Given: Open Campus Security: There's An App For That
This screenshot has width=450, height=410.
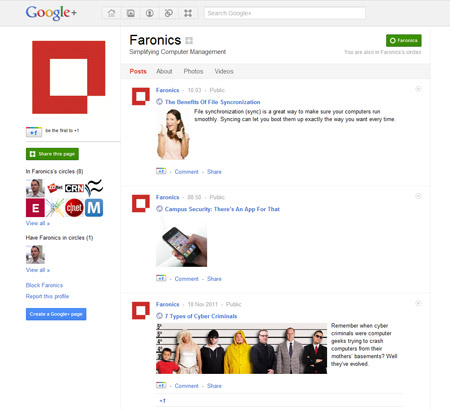Looking at the screenshot, I should tap(222, 209).
